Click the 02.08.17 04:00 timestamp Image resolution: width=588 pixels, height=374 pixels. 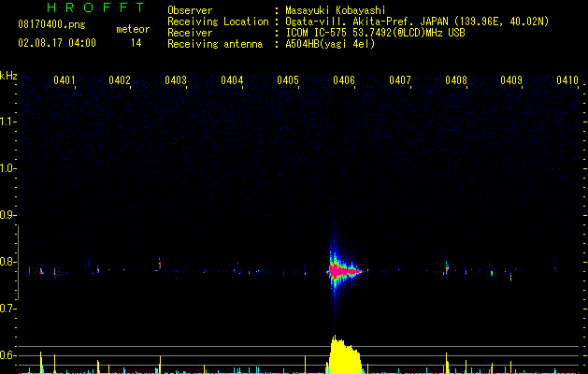click(57, 43)
